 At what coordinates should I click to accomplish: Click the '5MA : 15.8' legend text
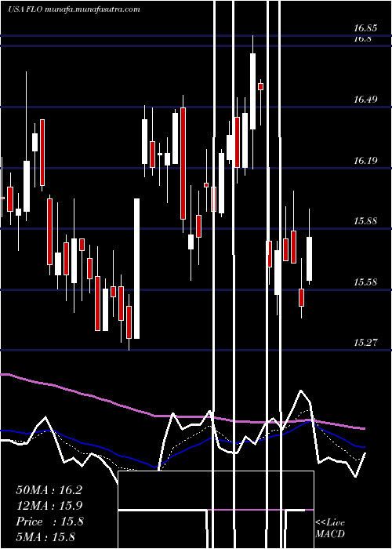coord(45,536)
